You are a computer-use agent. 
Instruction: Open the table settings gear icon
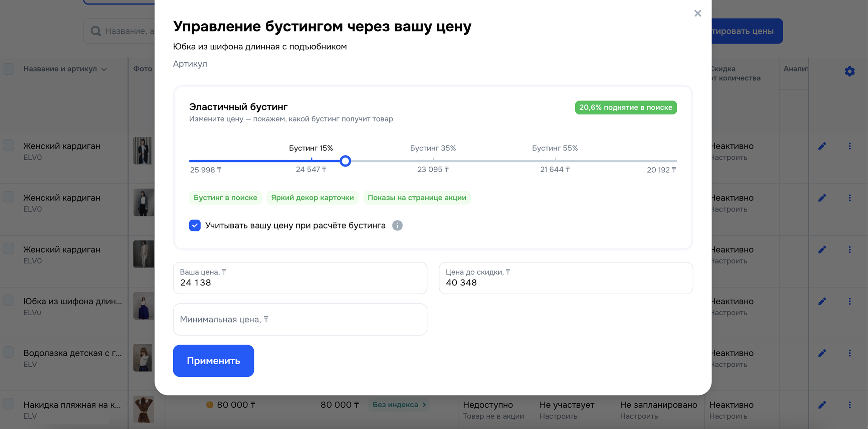point(849,71)
